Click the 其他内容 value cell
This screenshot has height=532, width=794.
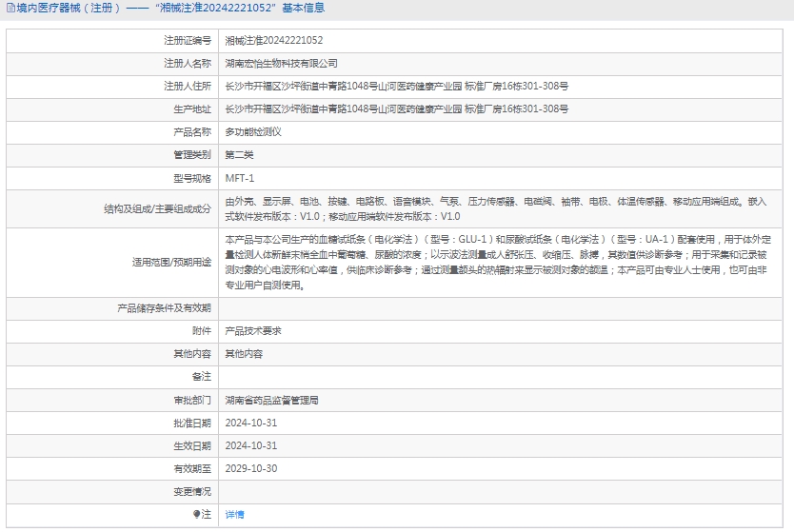(244, 354)
